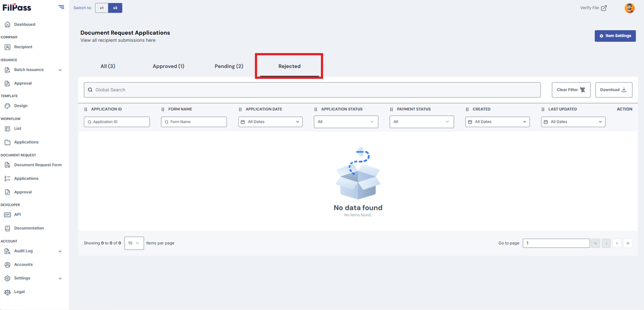Click the Document Request Form icon
Image resolution: width=644 pixels, height=310 pixels.
pyautogui.click(x=8, y=165)
